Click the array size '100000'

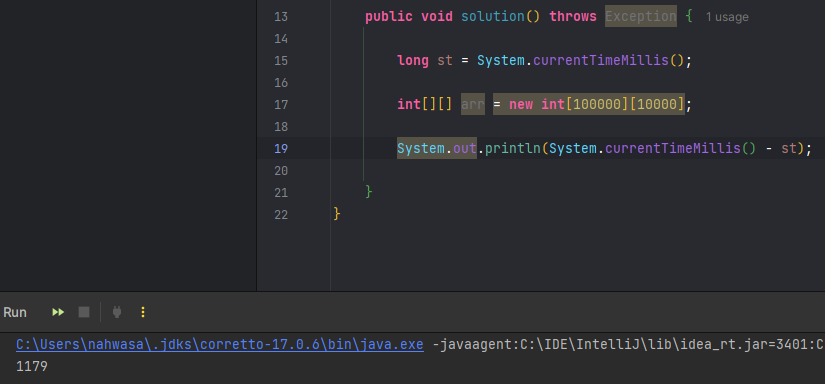[x=597, y=104]
